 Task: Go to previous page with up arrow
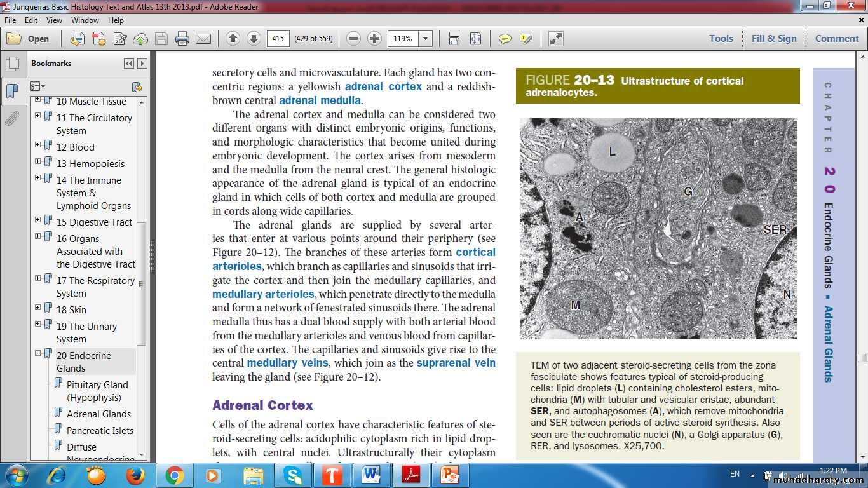[233, 39]
